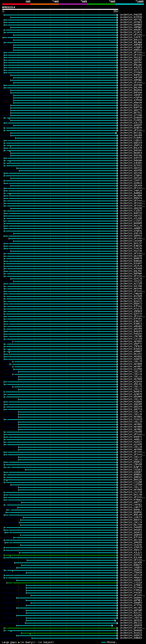Click the red 20% identity legend segment

point(16,4)
